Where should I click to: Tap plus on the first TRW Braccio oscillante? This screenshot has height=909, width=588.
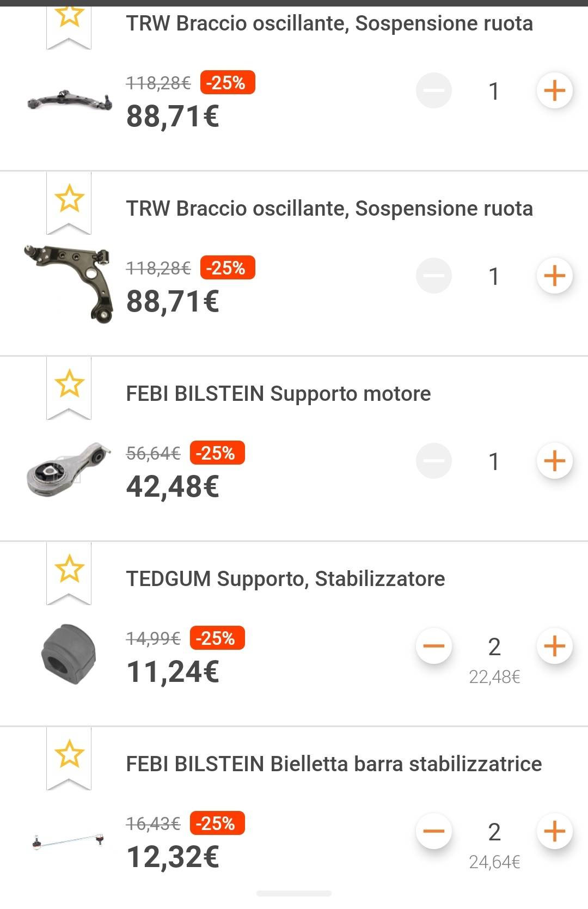(554, 91)
